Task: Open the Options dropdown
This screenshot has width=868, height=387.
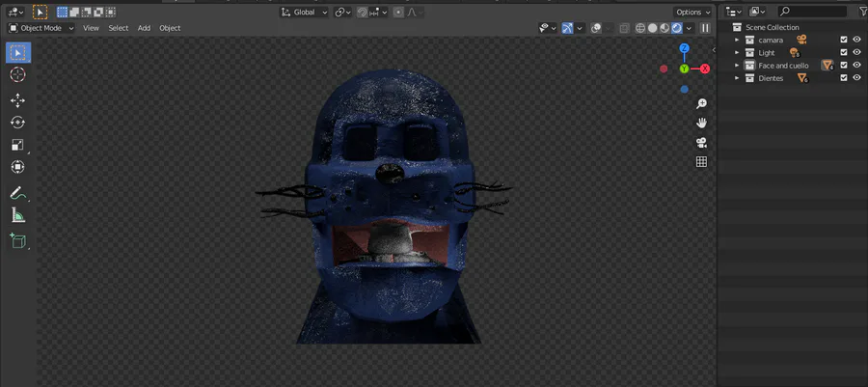Action: [x=692, y=13]
